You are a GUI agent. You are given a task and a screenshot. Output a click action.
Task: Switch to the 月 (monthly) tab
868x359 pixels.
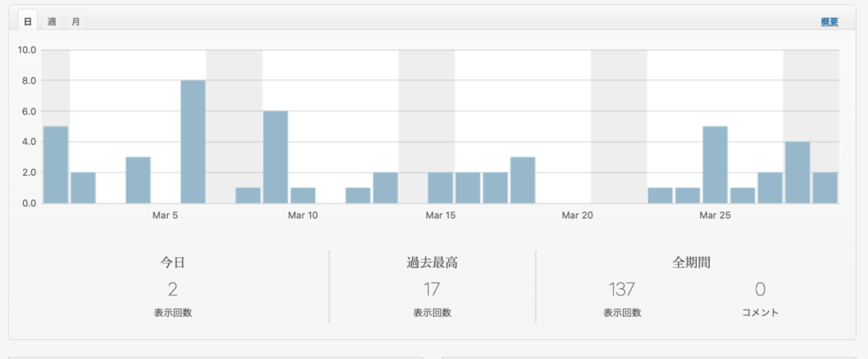[75, 20]
